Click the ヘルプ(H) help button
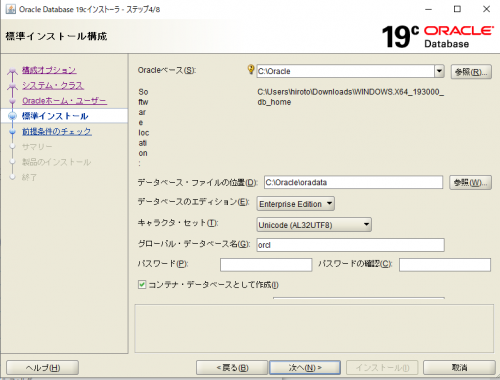Screen dimensions: 500x380 click(43, 368)
